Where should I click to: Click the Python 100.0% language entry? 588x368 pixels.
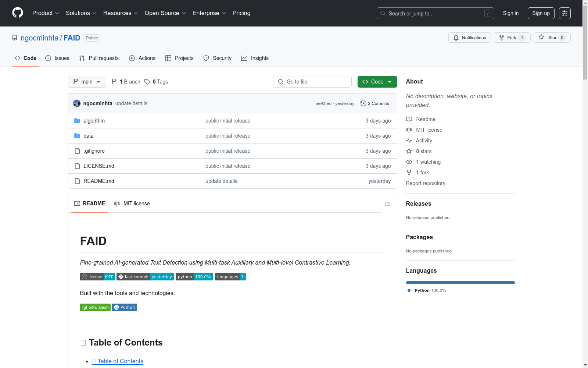427,290
